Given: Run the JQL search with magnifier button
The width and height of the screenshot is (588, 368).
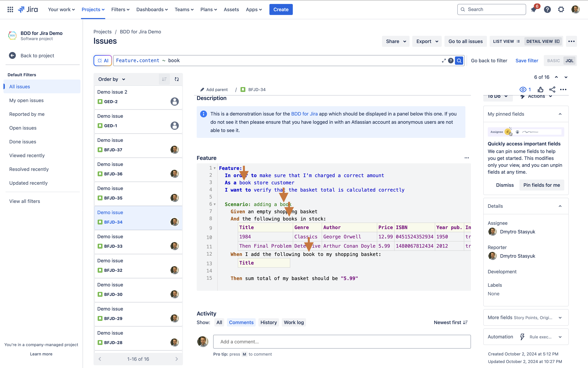Looking at the screenshot, I should coord(459,61).
